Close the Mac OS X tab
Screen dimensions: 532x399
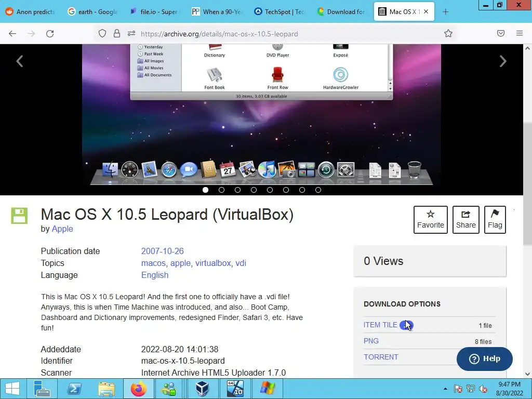(x=426, y=11)
